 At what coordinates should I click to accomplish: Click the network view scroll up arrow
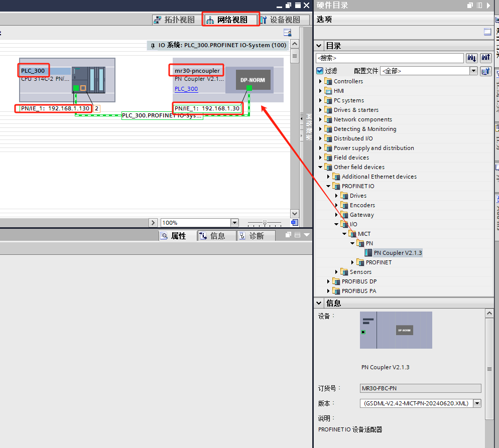click(x=295, y=44)
